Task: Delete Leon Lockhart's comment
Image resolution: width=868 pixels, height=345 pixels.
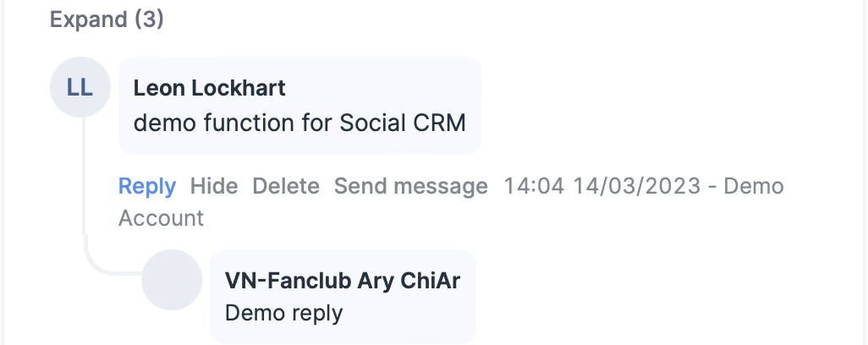Action: point(286,186)
